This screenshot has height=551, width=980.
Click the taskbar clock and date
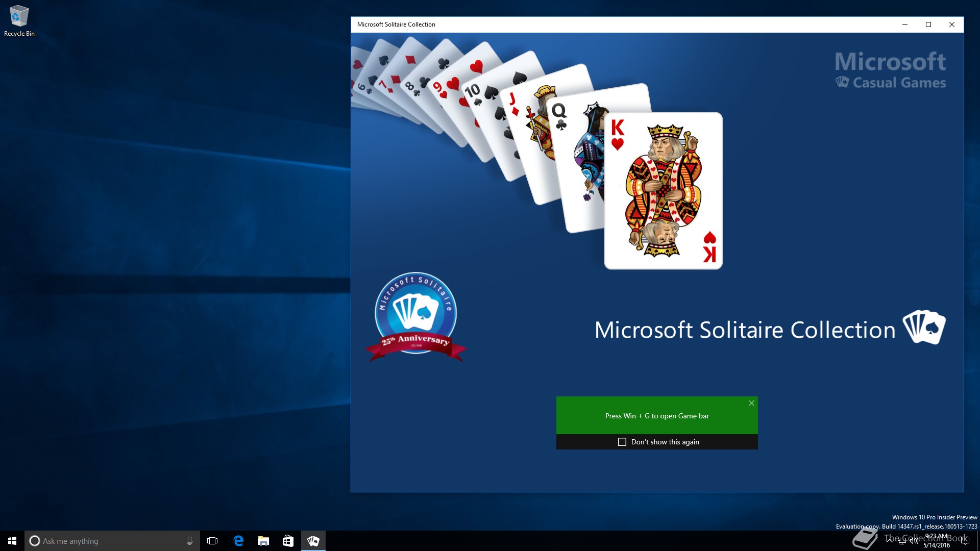(x=937, y=541)
